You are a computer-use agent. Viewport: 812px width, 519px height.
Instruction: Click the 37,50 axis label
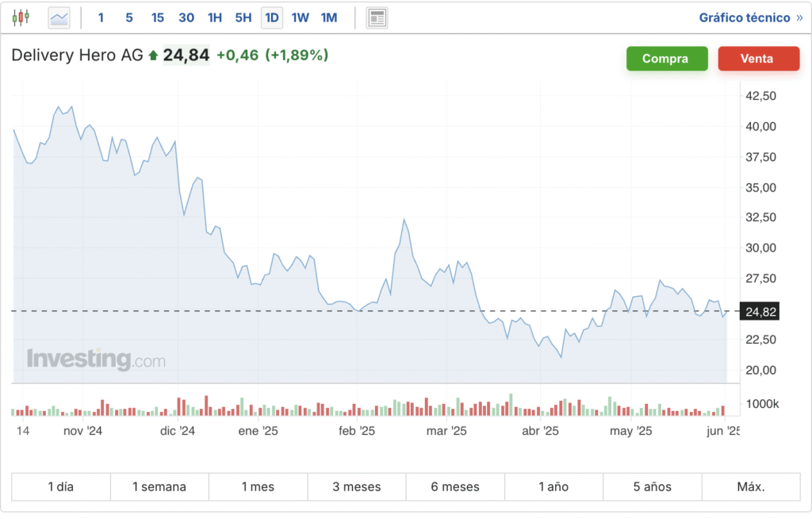(760, 157)
